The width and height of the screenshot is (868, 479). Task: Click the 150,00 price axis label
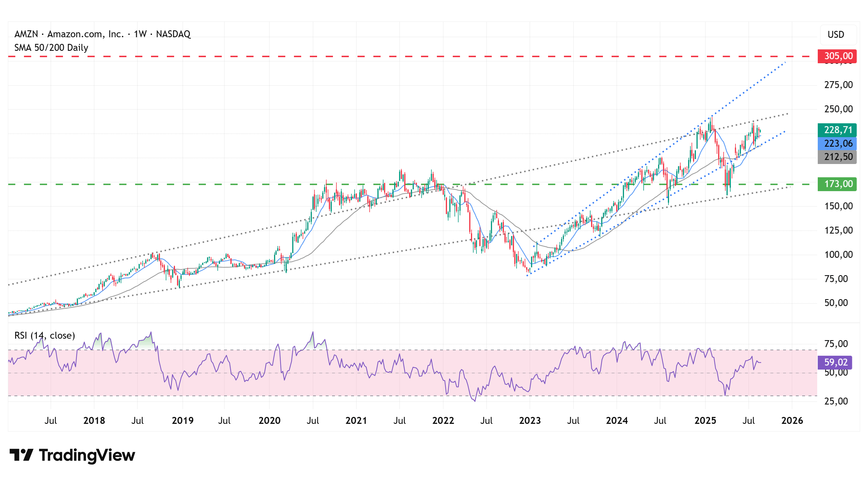pyautogui.click(x=838, y=206)
